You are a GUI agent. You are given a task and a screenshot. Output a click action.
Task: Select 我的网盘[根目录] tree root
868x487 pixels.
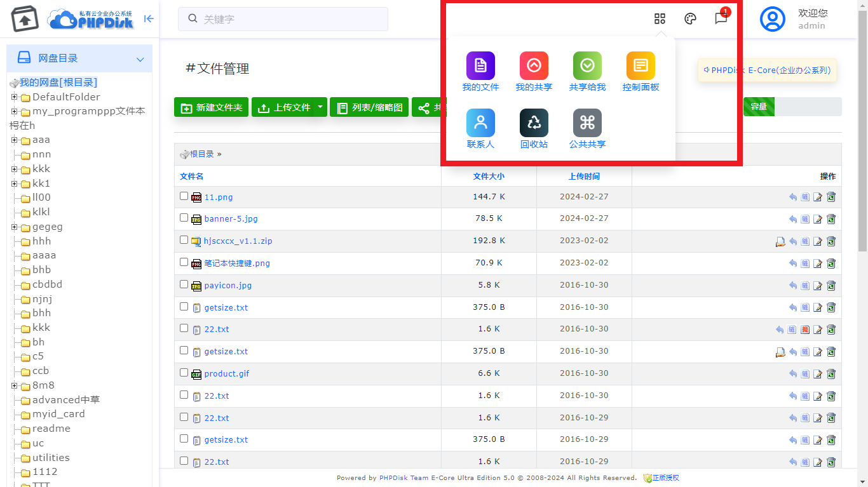[58, 83]
